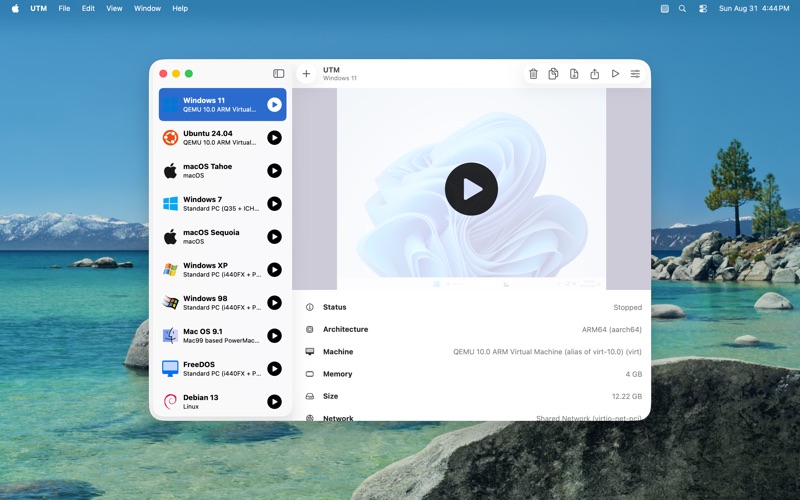Screen dimensions: 800x500
Task: Click the Windows XP flag icon
Action: pos(170,269)
